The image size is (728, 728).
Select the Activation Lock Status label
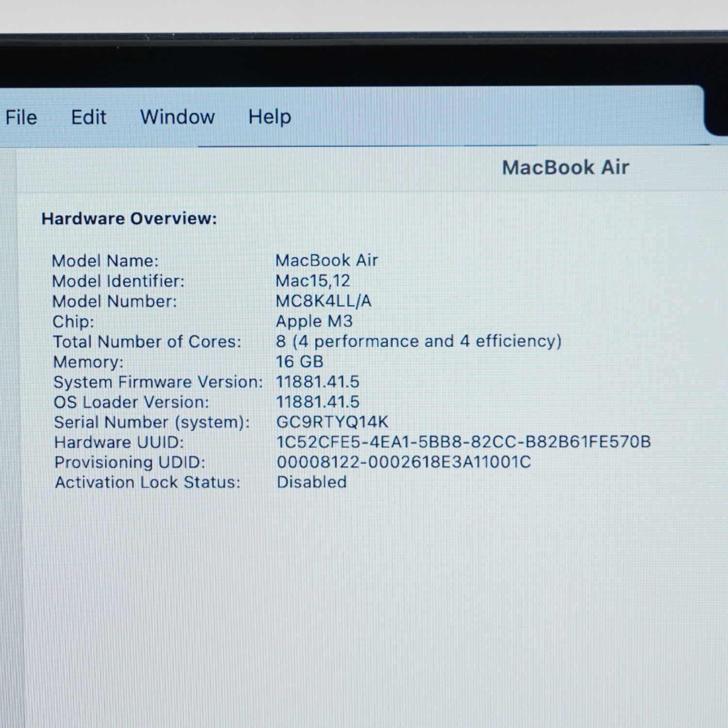point(148,482)
